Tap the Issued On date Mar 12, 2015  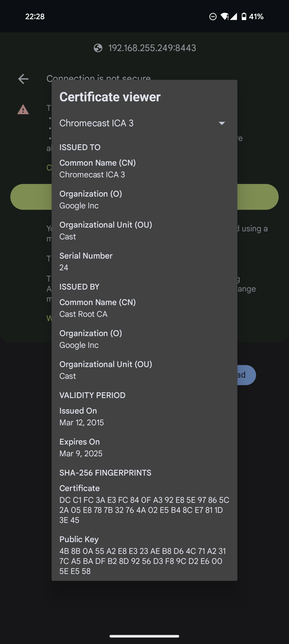[x=82, y=422]
